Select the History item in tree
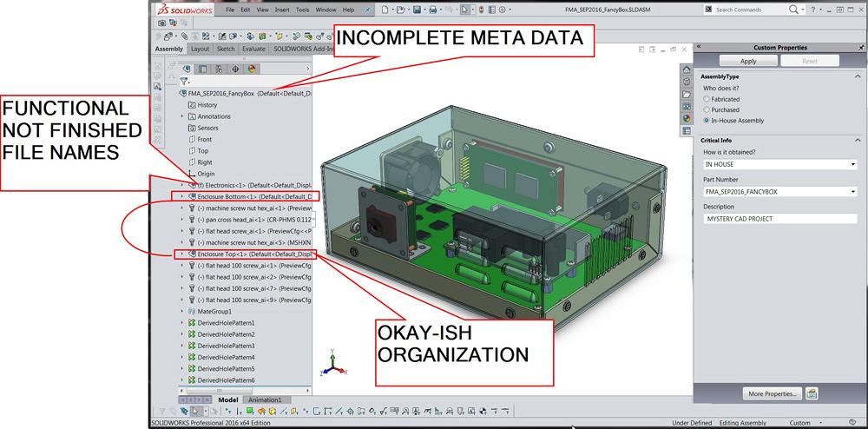 coord(207,104)
